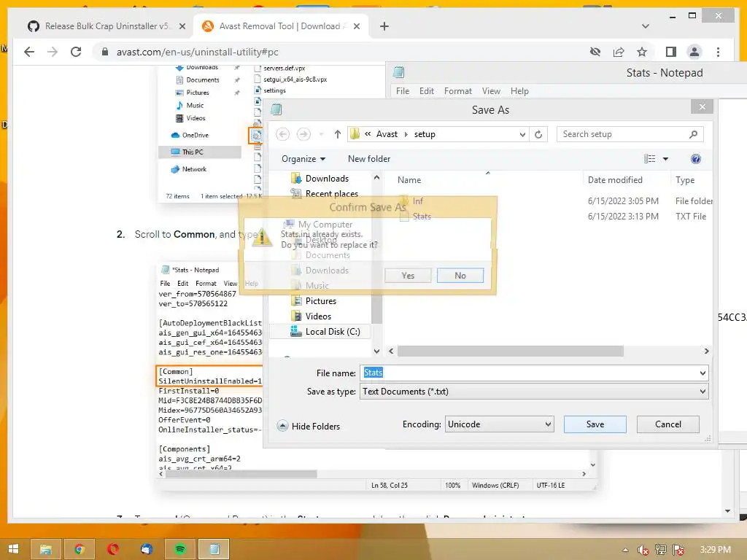This screenshot has height=560, width=747.
Task: Open File Explorer from taskbar
Action: 46,550
